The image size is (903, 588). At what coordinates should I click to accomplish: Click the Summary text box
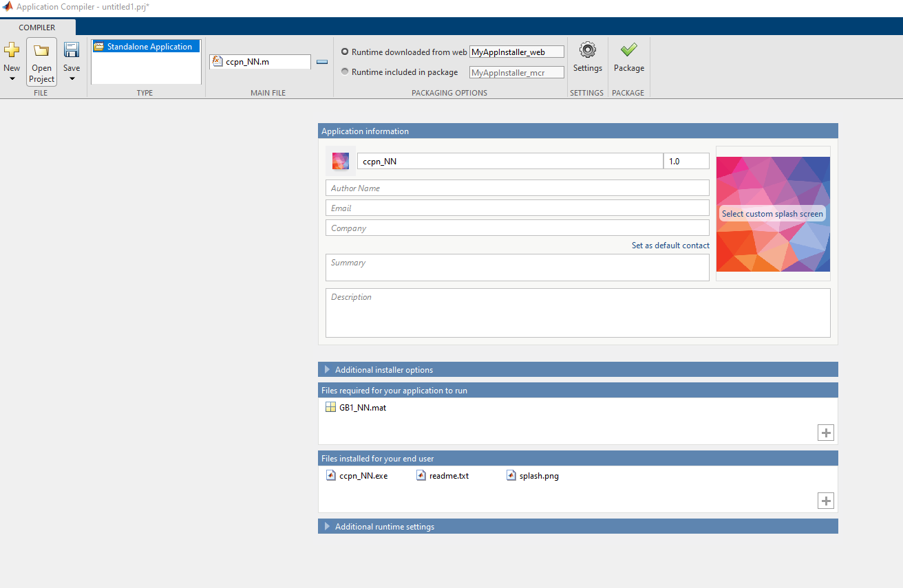tap(518, 268)
